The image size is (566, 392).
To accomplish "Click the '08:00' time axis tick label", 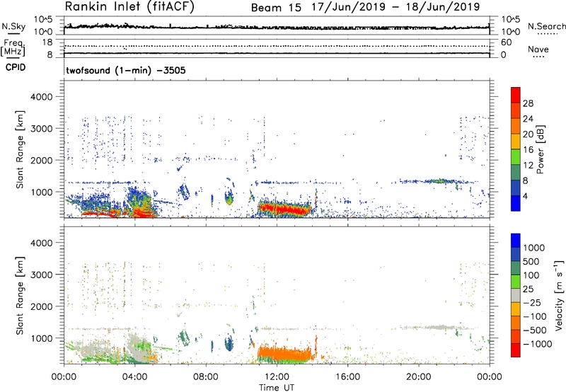I will [206, 377].
